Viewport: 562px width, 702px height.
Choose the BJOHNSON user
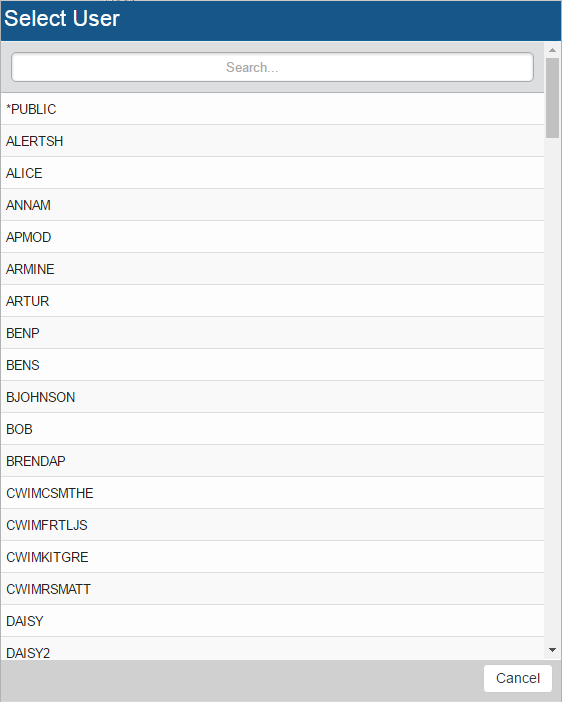(x=272, y=397)
